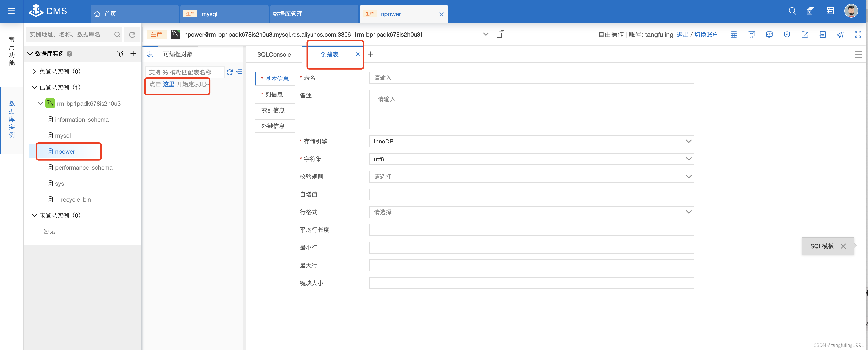The image size is (868, 350).
Task: Click the user avatar
Action: coord(851,11)
